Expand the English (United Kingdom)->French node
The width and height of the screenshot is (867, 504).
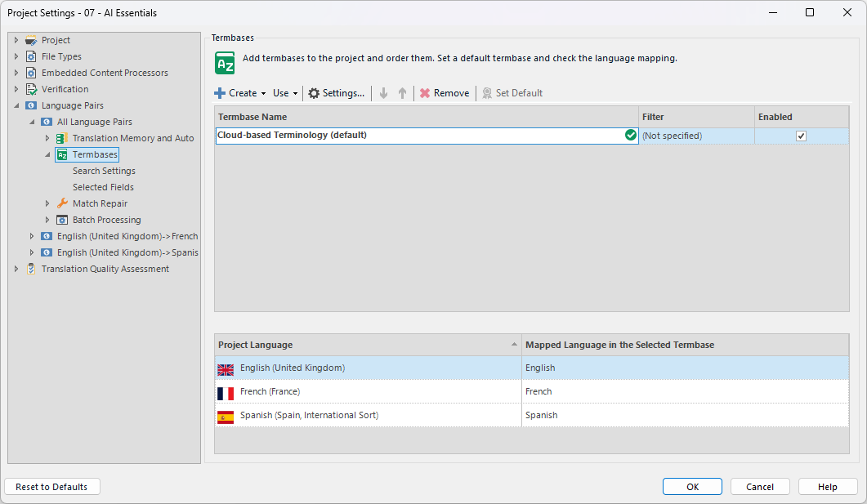pyautogui.click(x=31, y=235)
